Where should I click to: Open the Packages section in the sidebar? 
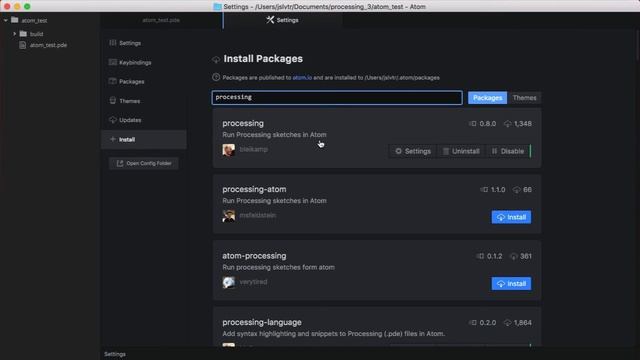click(x=131, y=82)
